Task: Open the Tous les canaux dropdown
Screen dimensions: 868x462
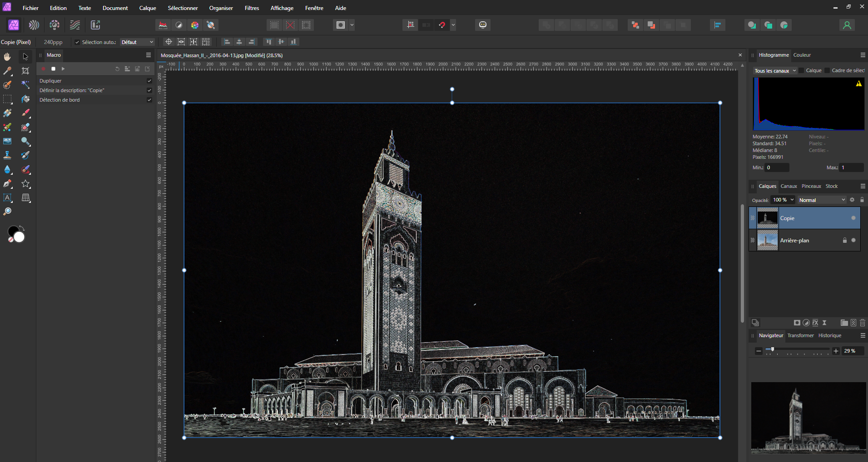Action: click(775, 71)
